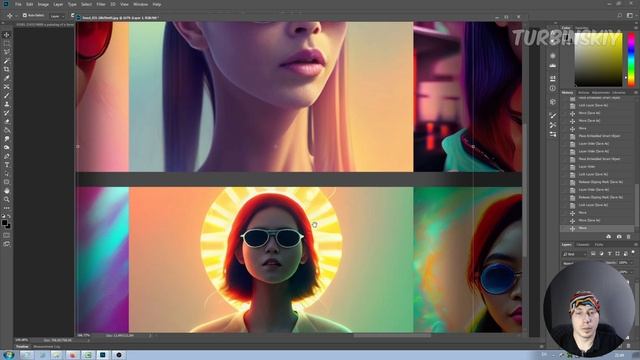Open the Color panel flyout menu

[635, 28]
